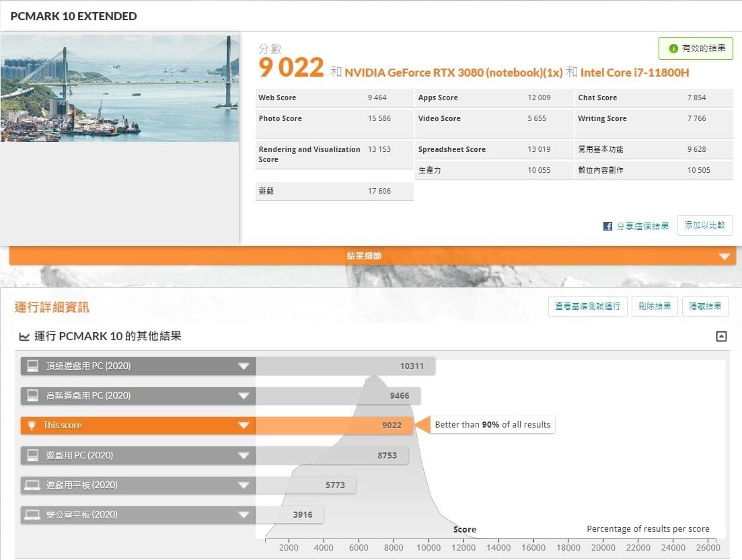Click 分享這個結果 link
This screenshot has width=742, height=560.
(x=642, y=226)
